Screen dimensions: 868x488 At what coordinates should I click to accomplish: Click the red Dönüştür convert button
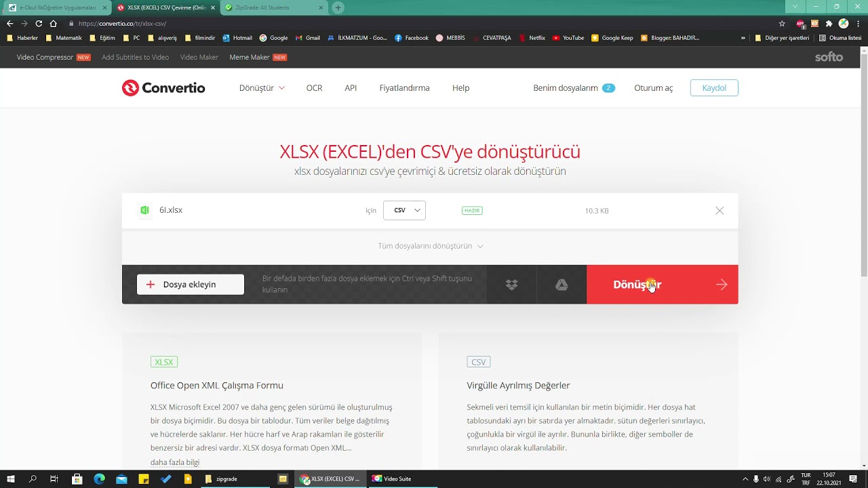coord(662,285)
